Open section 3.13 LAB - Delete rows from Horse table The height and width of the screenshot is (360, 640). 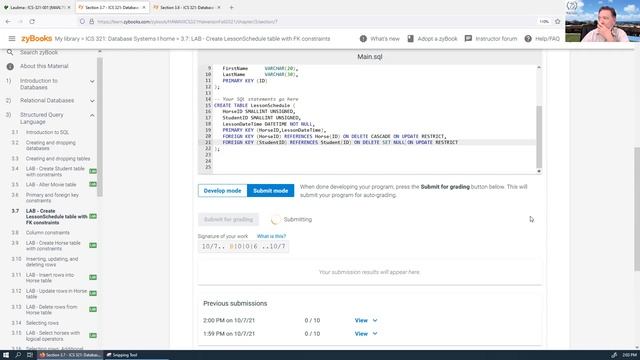coord(51,309)
